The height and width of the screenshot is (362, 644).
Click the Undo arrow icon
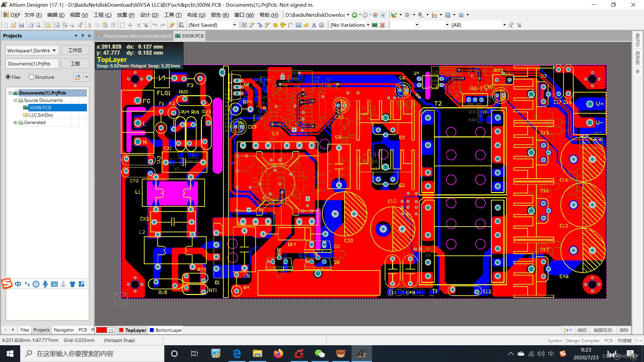point(155,25)
